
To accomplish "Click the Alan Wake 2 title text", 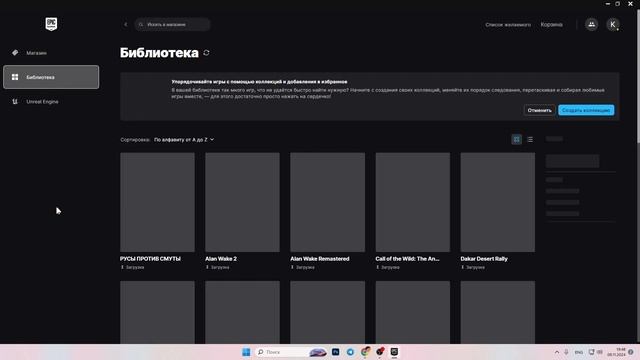I will (x=221, y=259).
